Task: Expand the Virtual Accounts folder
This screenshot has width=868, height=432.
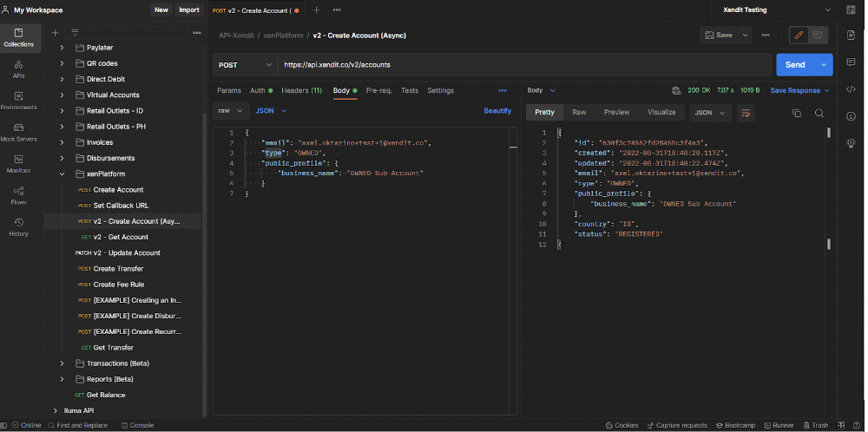Action: [62, 95]
